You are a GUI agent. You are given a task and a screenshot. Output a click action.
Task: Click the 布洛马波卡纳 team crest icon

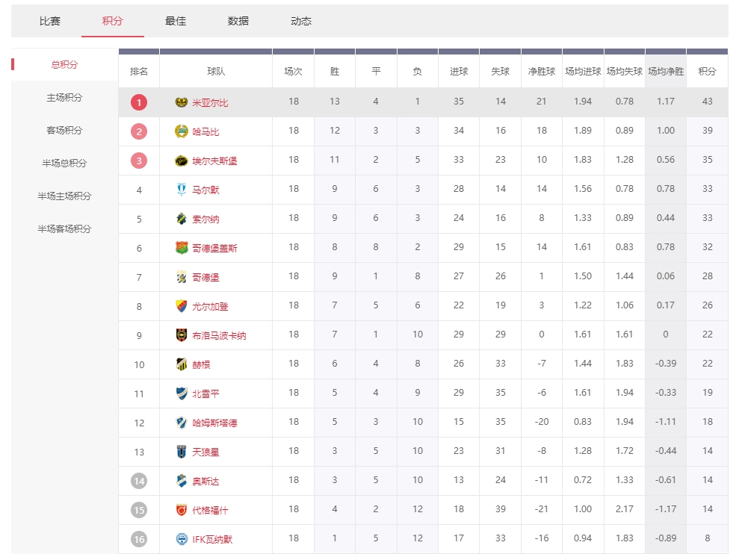[x=182, y=335]
